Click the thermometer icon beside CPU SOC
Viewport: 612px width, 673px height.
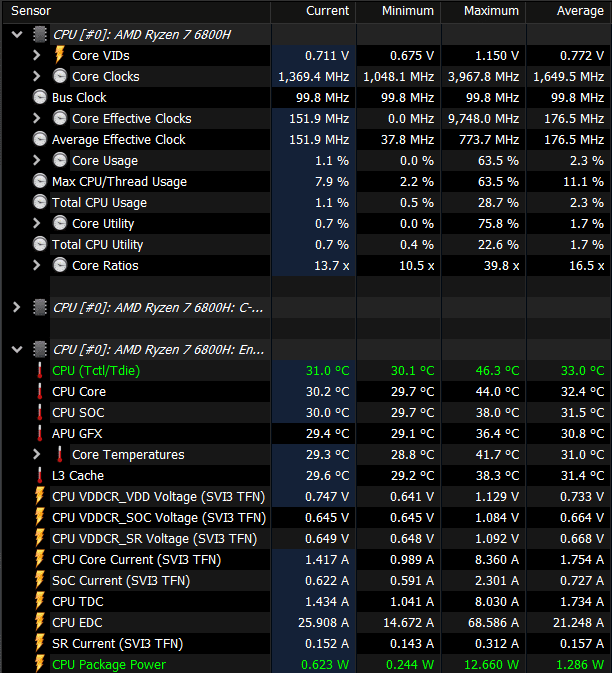point(40,412)
